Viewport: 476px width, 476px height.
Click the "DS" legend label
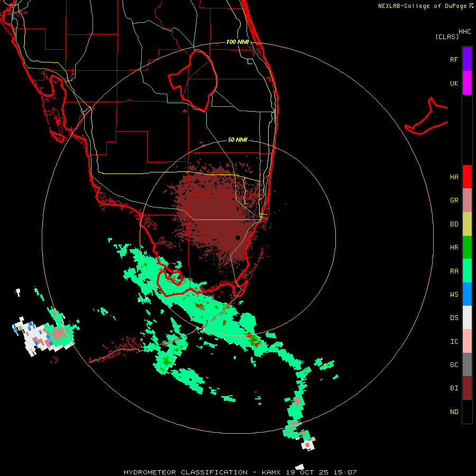[x=454, y=318]
